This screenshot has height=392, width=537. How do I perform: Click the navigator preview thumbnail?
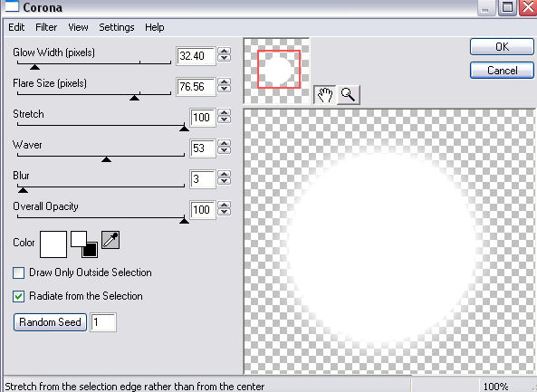pos(276,71)
